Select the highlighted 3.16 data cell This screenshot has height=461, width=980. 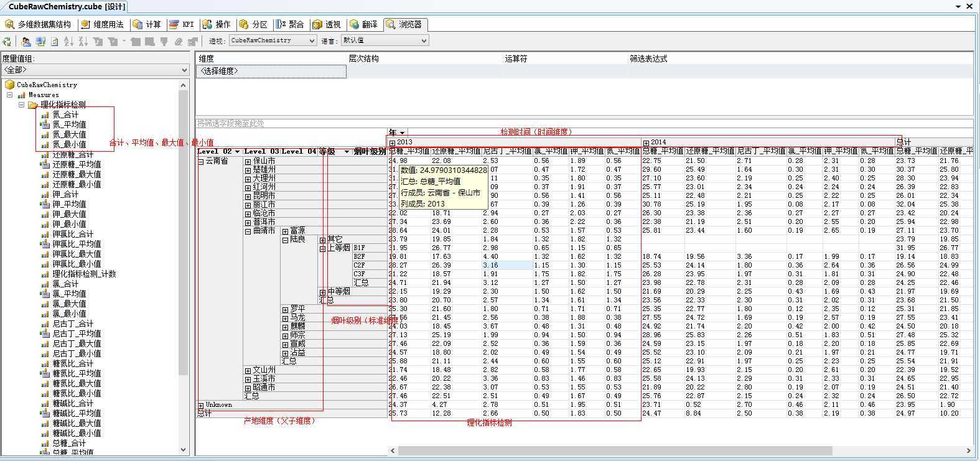click(x=506, y=265)
